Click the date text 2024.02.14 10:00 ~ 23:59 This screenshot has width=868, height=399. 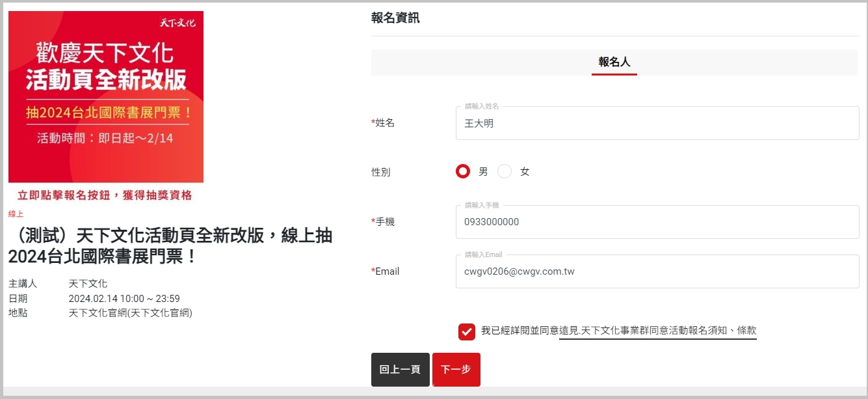124,299
